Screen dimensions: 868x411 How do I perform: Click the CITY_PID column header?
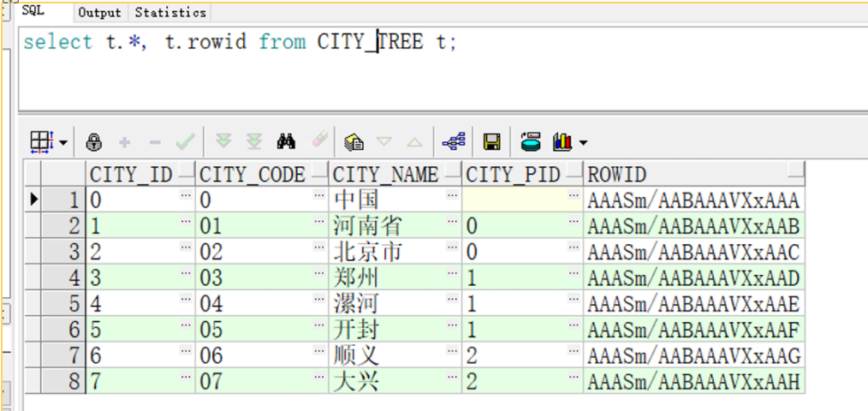522,175
